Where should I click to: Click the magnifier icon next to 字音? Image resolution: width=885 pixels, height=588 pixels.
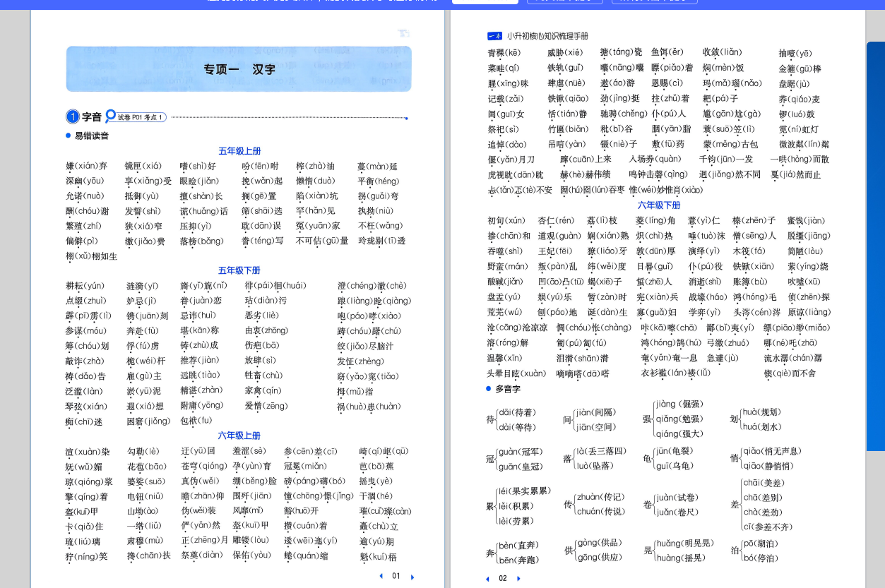pyautogui.click(x=110, y=116)
